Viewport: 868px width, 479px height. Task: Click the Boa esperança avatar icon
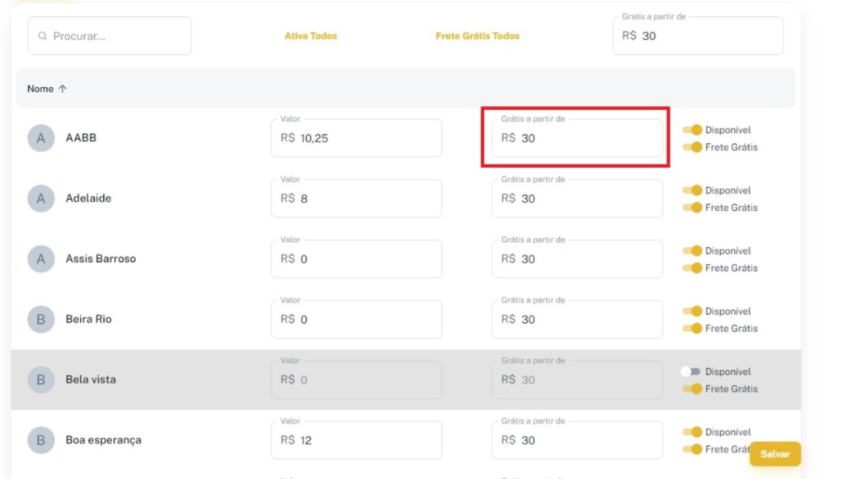click(x=40, y=440)
